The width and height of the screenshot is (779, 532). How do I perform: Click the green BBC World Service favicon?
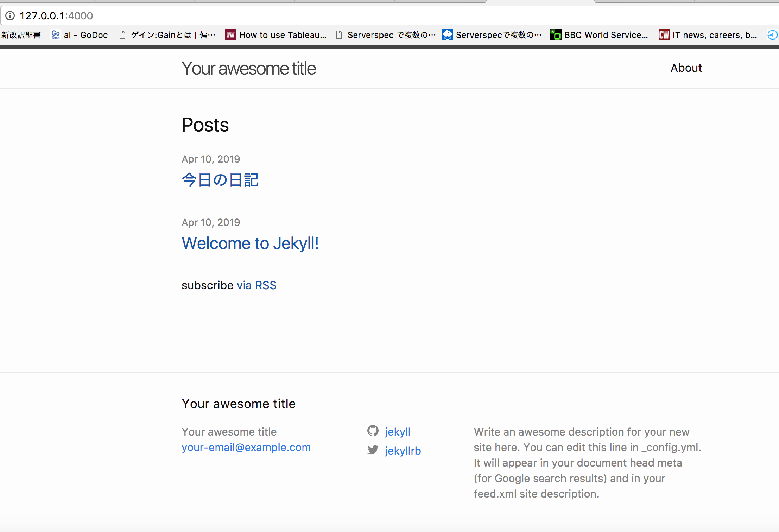coord(555,34)
